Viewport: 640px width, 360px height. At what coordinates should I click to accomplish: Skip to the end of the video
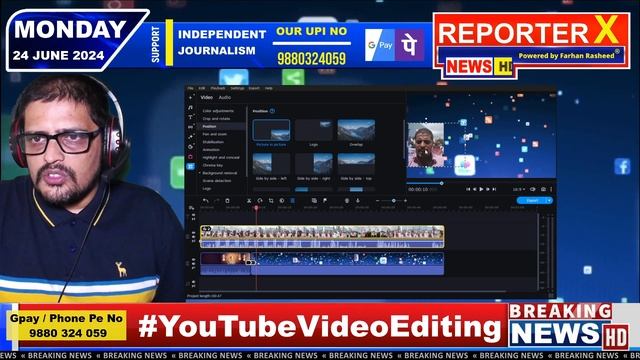point(494,189)
